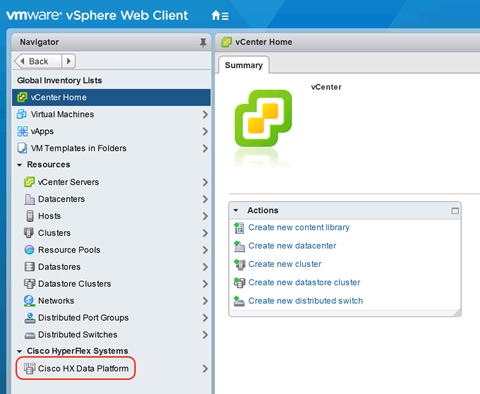Click the VM Templates in Folders icon
This screenshot has width=480, height=394.
pos(22,148)
